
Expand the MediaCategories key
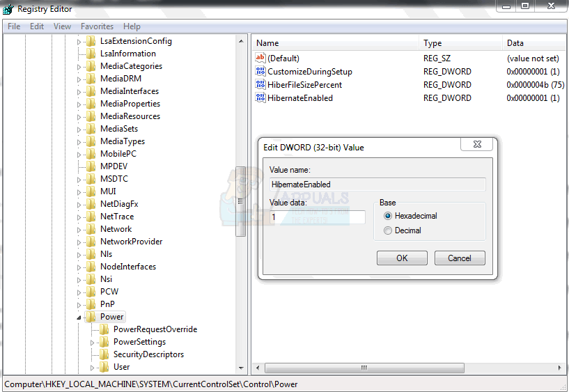point(79,67)
